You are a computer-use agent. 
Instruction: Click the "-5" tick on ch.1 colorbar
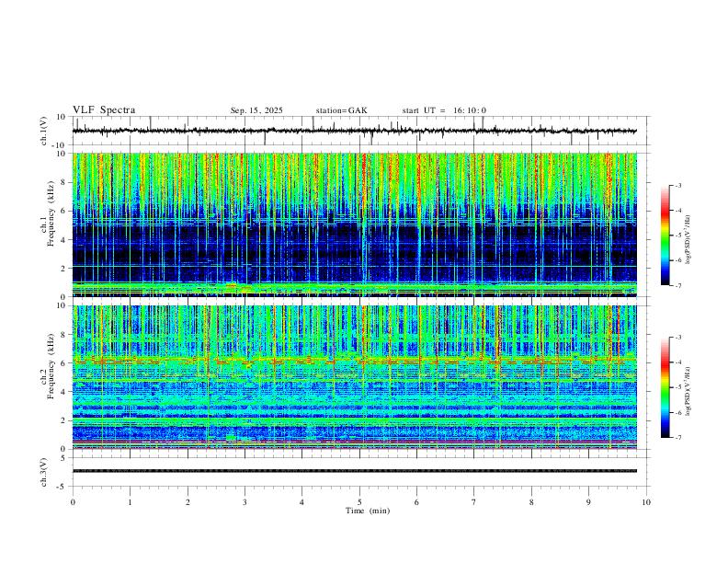(678, 236)
